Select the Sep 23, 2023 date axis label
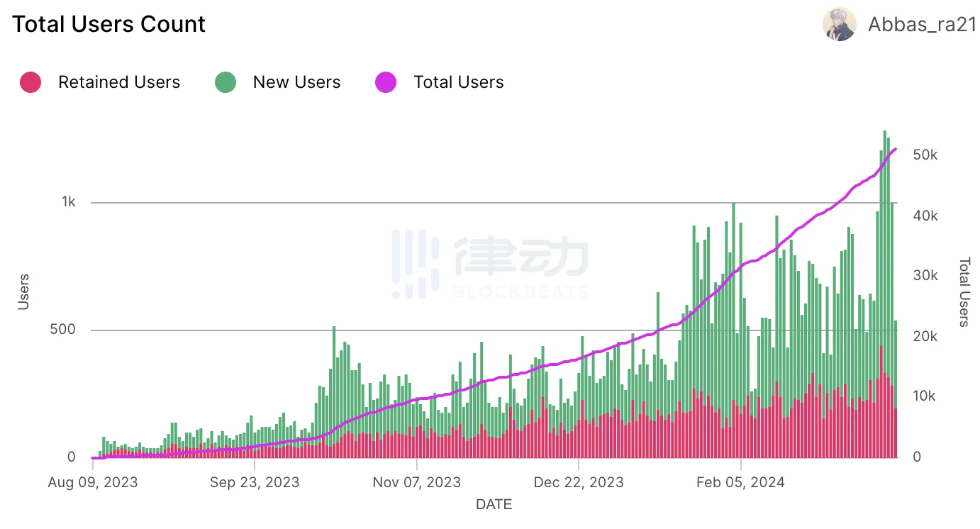980x529 pixels. point(255,482)
